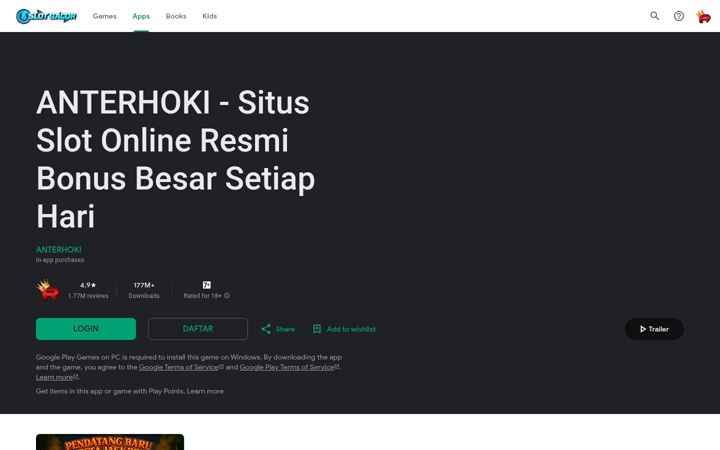Click the Add to wishlist label
Screen dimensions: 720x450
[x=351, y=329]
